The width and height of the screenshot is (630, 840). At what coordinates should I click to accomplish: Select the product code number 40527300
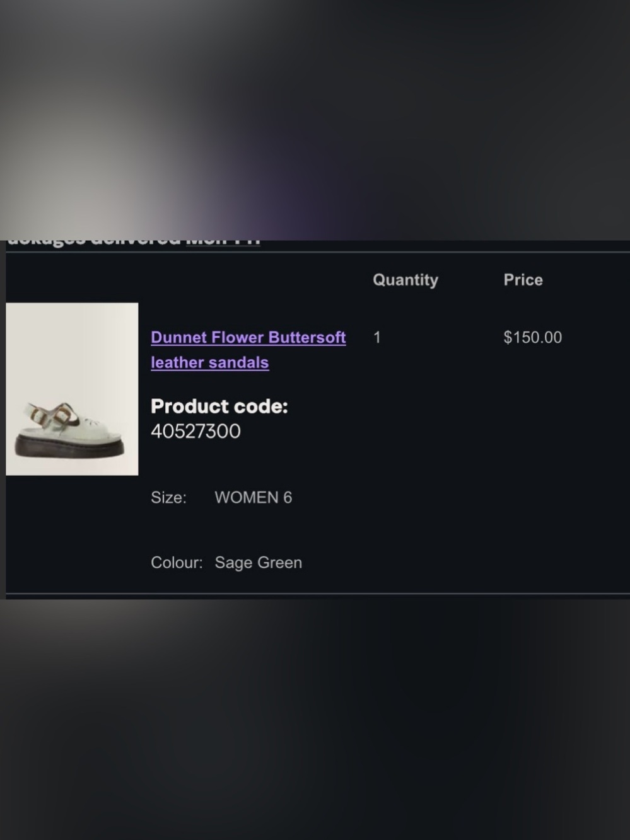coord(195,432)
